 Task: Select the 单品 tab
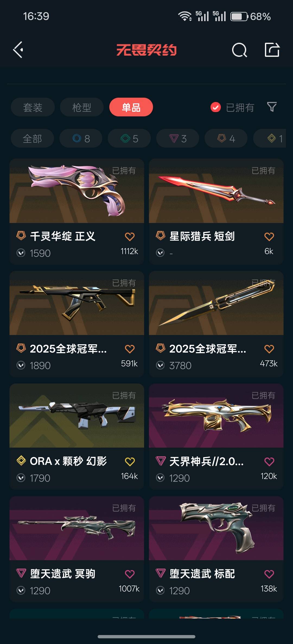click(x=131, y=107)
